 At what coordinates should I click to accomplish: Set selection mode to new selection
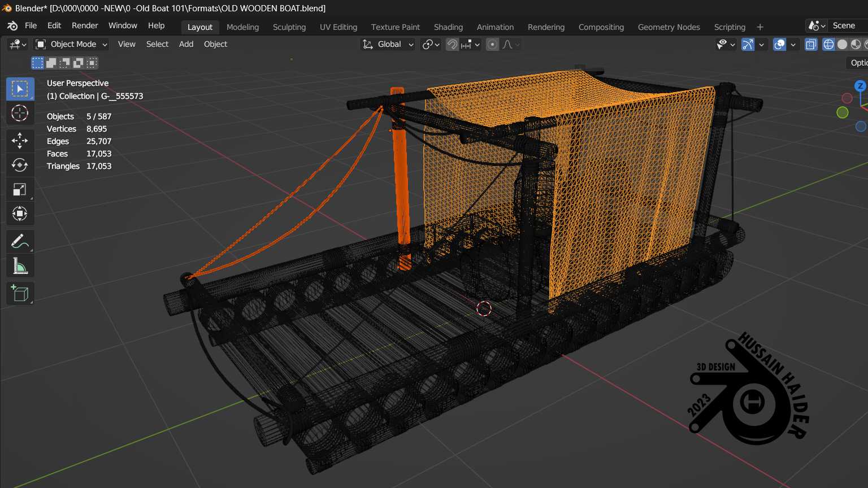coord(37,63)
